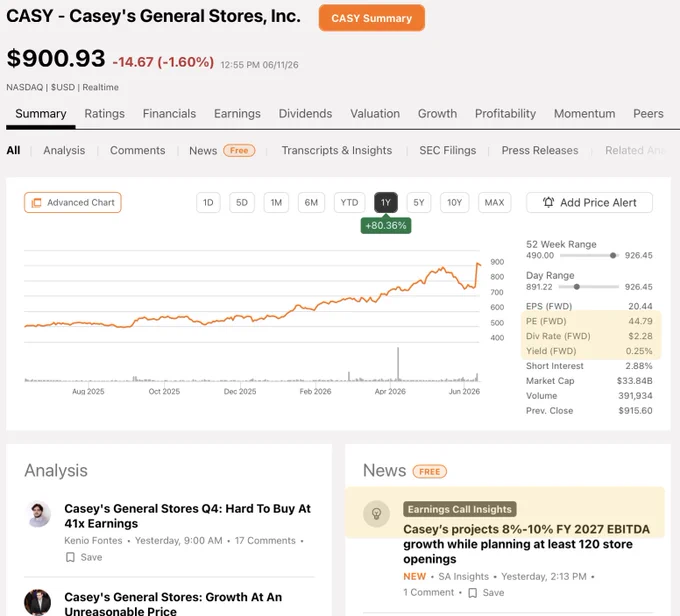Select the 5D chart range

click(242, 203)
